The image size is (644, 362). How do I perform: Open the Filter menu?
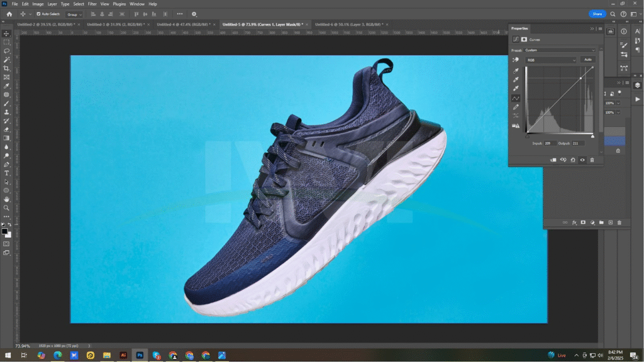(92, 4)
